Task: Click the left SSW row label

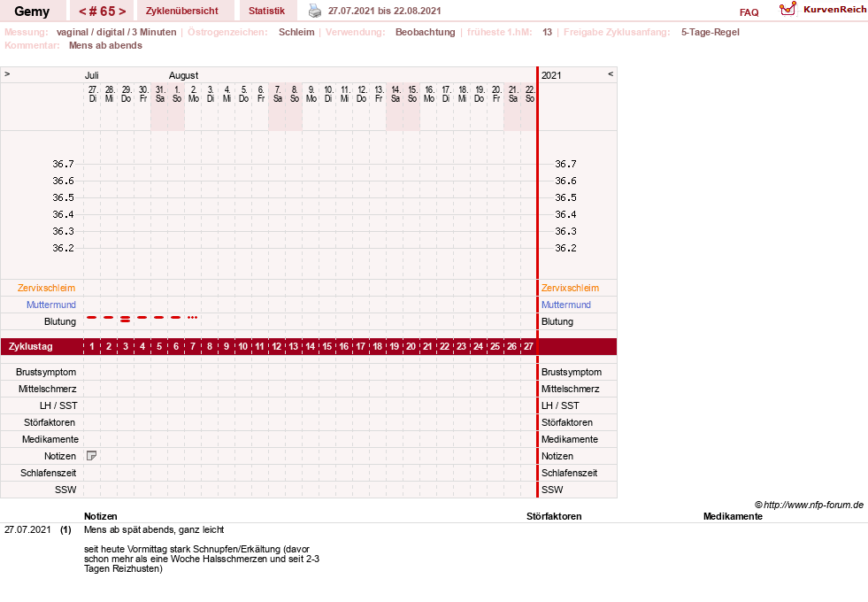Action: click(65, 490)
